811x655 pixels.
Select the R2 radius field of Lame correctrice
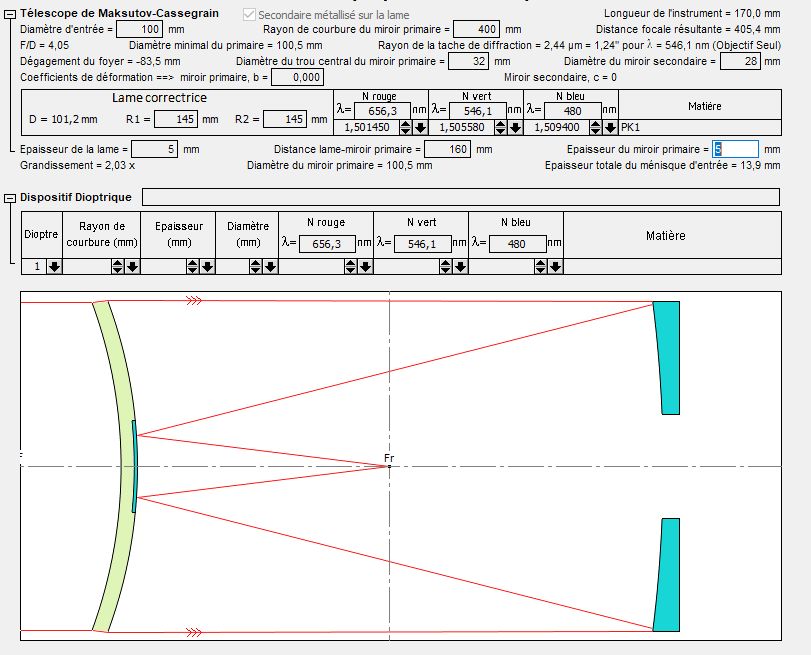pos(284,119)
